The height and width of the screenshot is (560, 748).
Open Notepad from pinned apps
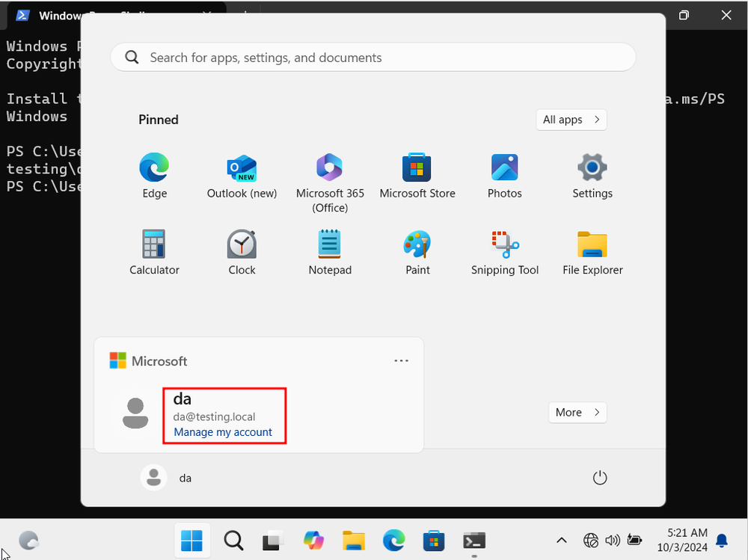tap(330, 252)
